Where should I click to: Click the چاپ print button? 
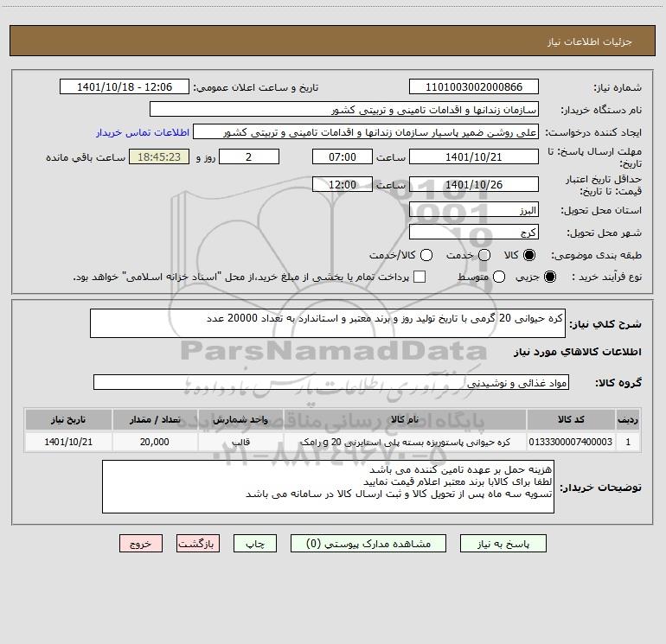point(255,544)
